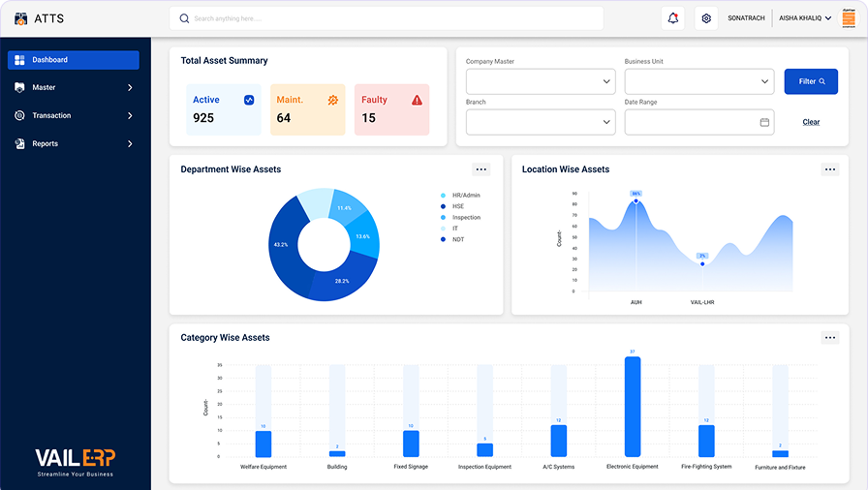Open the Branch dropdown
The image size is (868, 490).
tap(541, 122)
